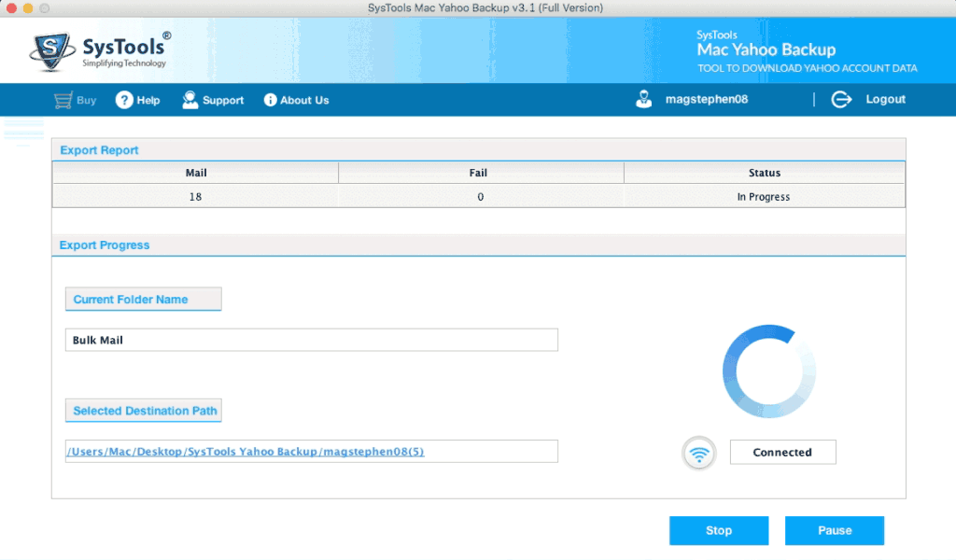The height and width of the screenshot is (560, 956).
Task: Click the Selected Destination Path label
Action: coord(143,411)
